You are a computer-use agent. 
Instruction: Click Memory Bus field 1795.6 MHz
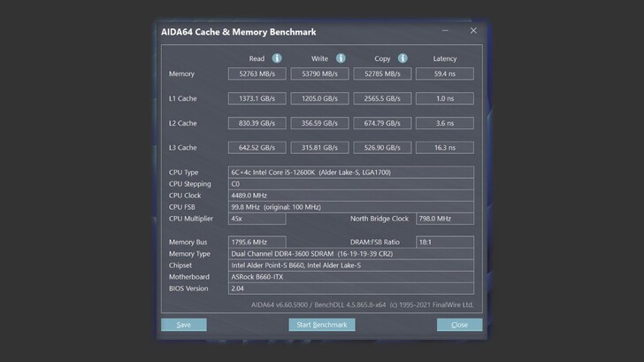click(x=257, y=242)
